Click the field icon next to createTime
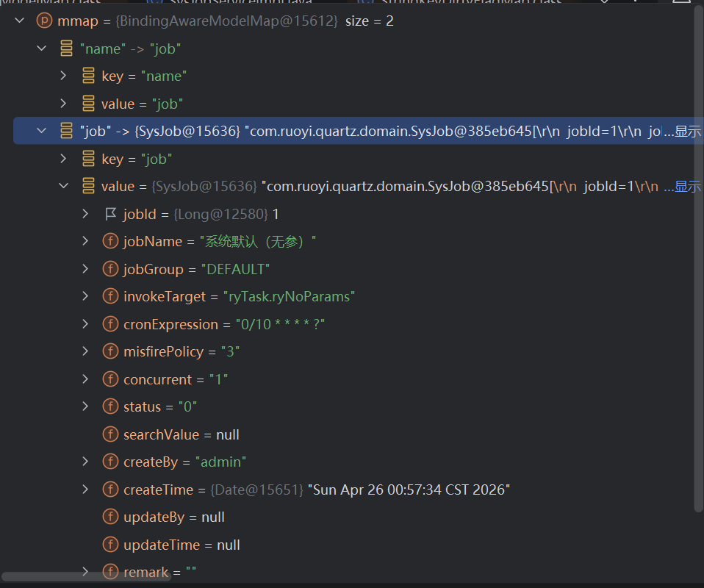 point(110,490)
